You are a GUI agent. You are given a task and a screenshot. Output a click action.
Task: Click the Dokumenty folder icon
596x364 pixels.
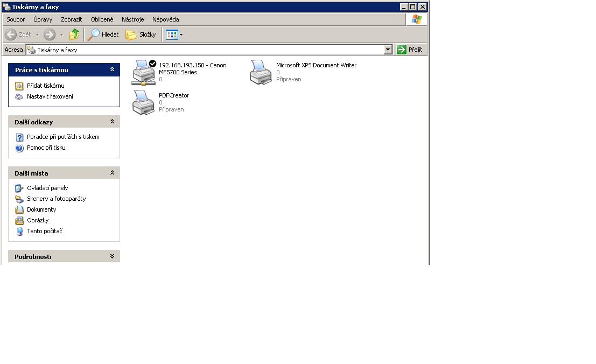19,210
